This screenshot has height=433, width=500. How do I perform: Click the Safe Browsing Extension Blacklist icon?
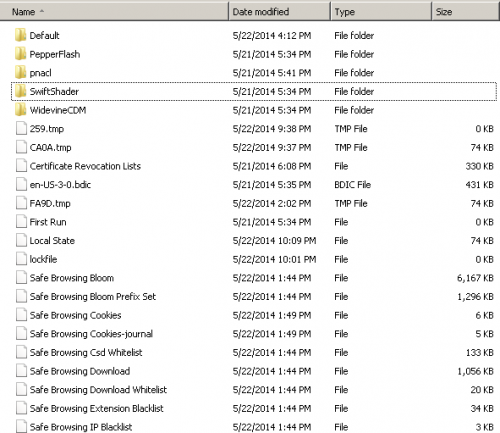click(x=21, y=408)
